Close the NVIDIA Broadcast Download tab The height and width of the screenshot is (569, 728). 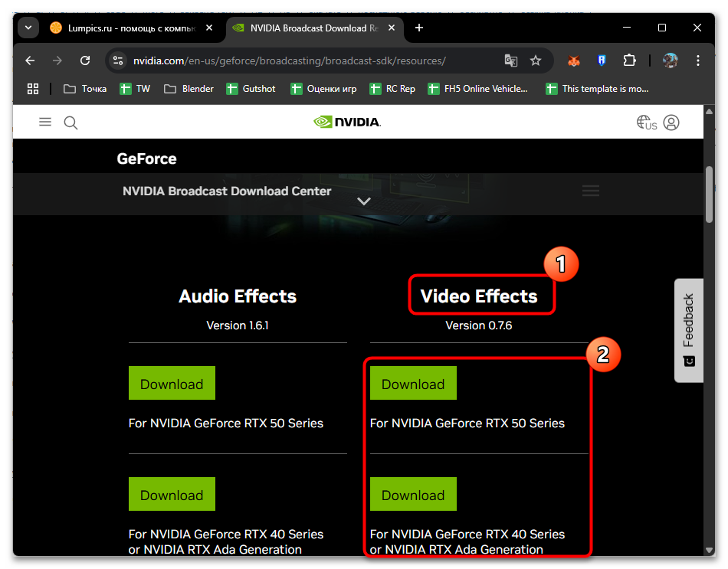click(392, 28)
